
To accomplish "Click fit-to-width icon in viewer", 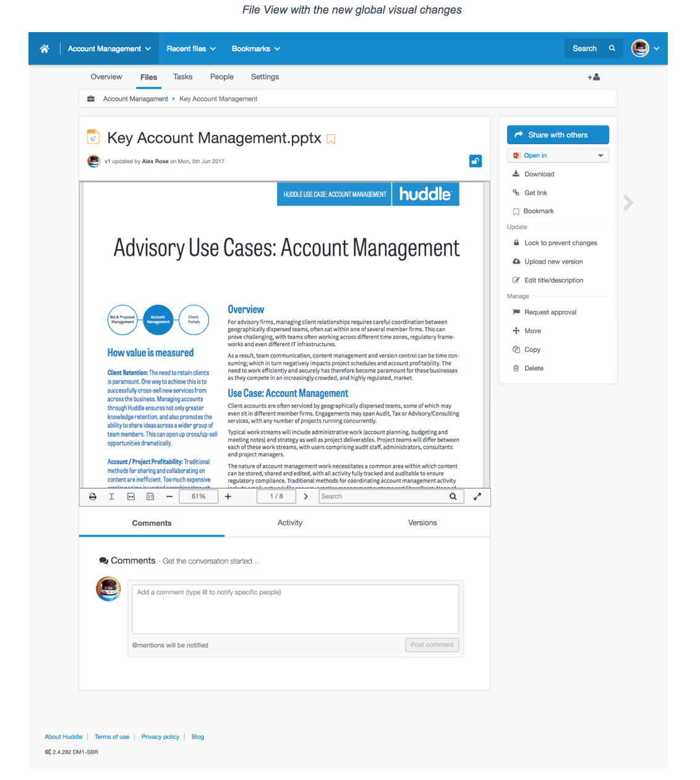I will tap(131, 496).
